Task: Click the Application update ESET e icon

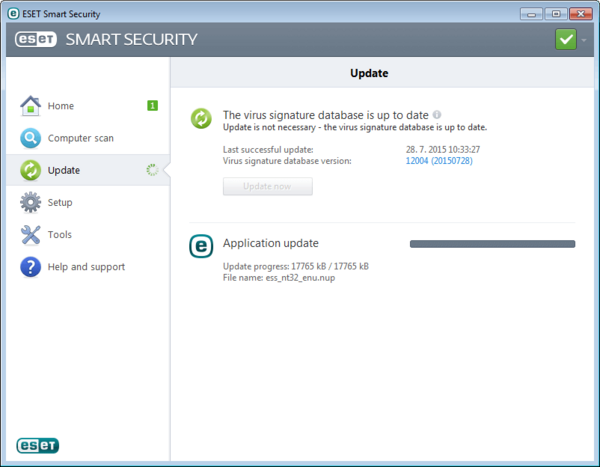Action: pos(201,246)
